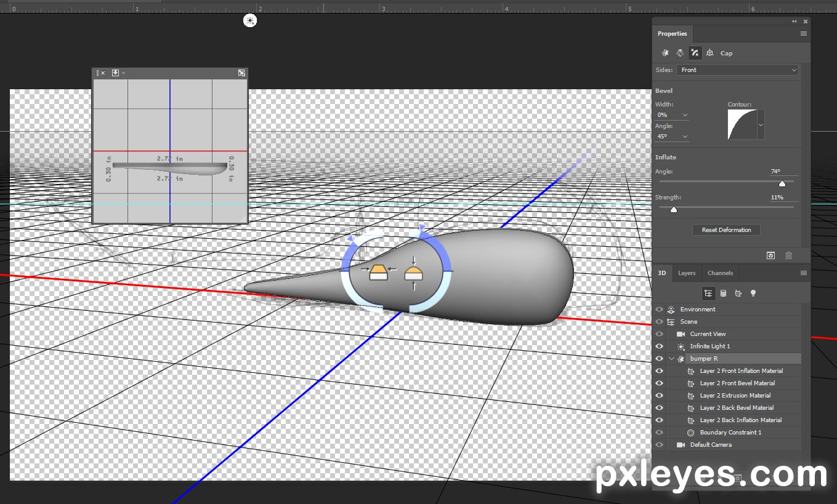837x504 pixels.
Task: Click the Reset Deformation button
Action: pyautogui.click(x=726, y=230)
